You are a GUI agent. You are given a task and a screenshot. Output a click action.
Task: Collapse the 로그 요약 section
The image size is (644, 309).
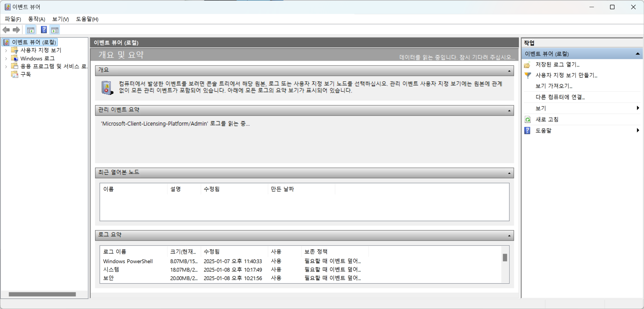[509, 236]
